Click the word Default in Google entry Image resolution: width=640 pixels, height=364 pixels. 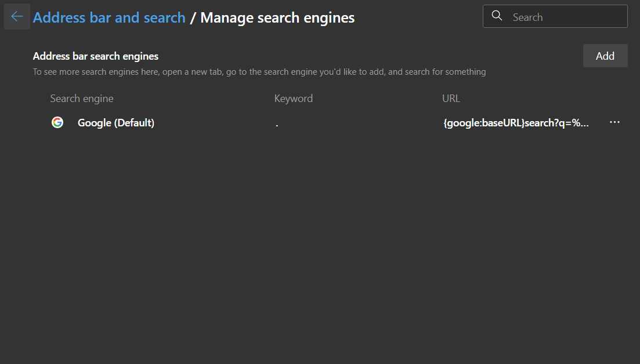134,123
